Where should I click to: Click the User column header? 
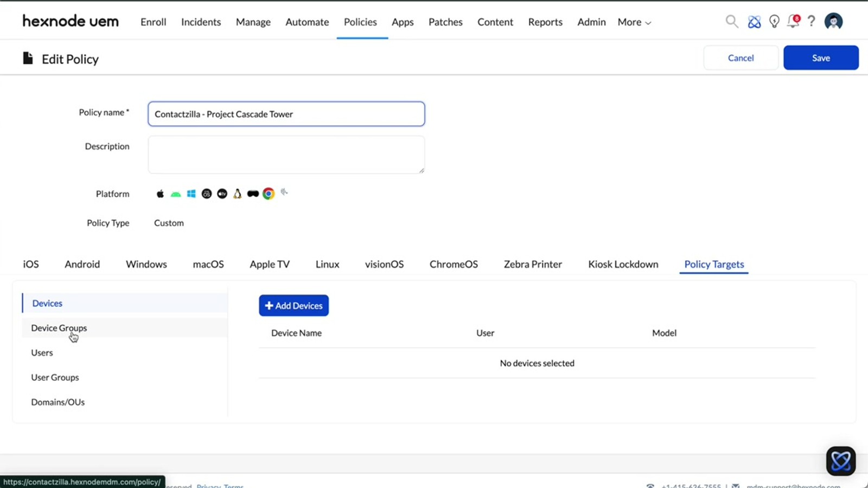coord(485,333)
